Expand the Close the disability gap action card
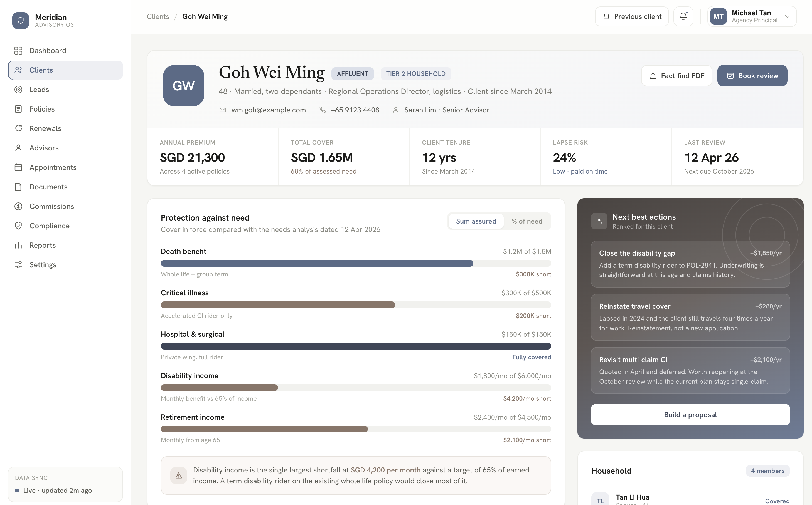 [690, 264]
